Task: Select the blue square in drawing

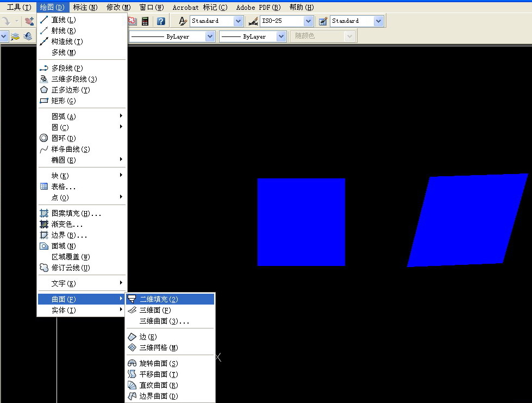Action: click(301, 222)
